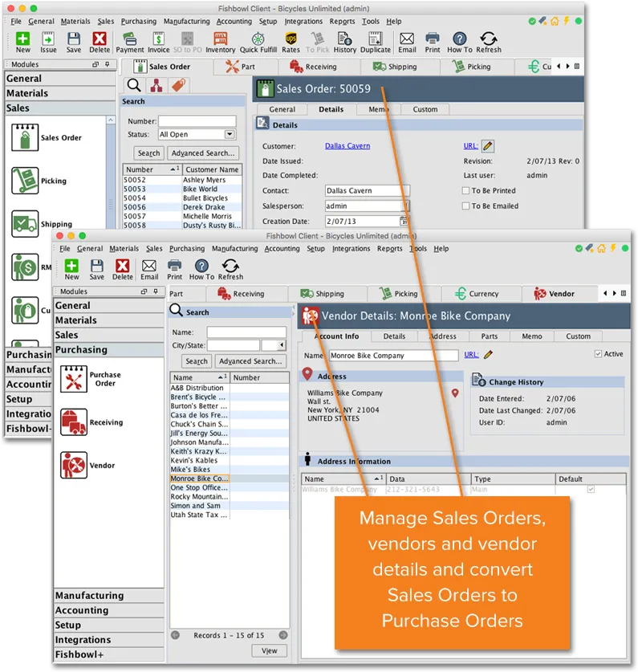The height and width of the screenshot is (672, 638).
Task: Open the Status All Open dropdown
Action: tap(230, 134)
